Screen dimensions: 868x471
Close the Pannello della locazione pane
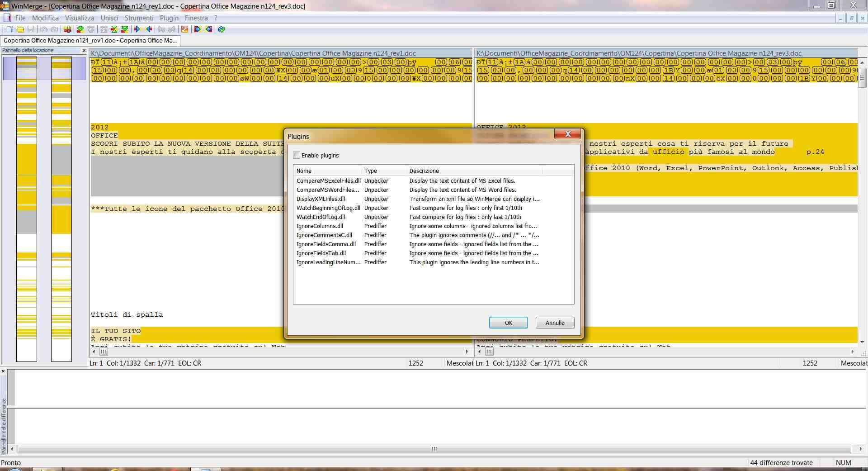[84, 51]
